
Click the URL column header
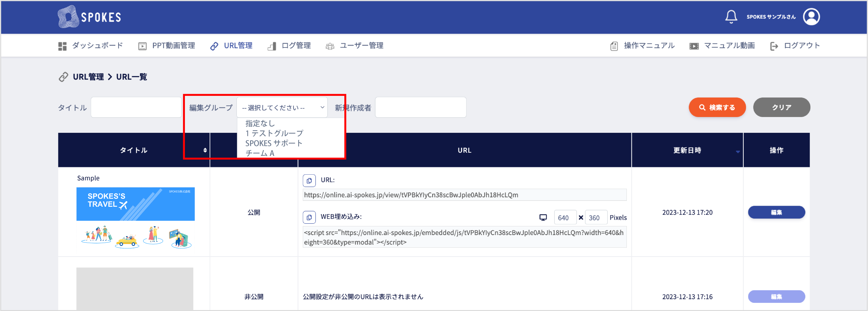[x=464, y=150]
